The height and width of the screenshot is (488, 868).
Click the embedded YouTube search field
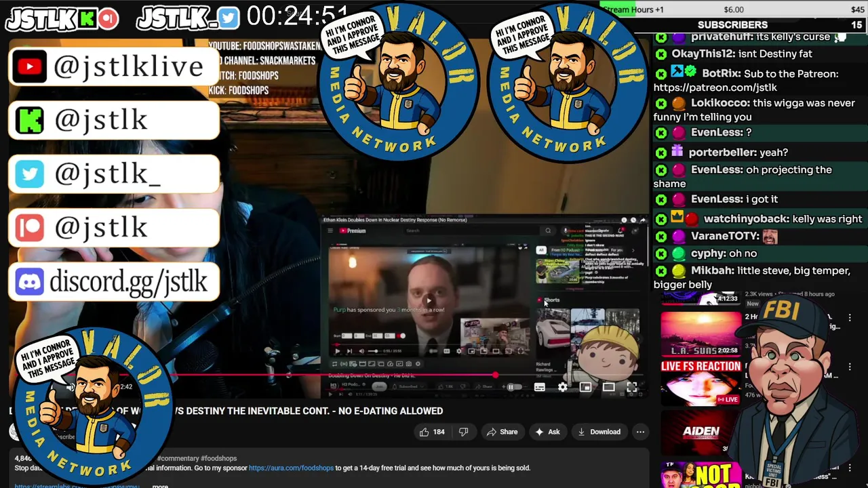pos(471,230)
